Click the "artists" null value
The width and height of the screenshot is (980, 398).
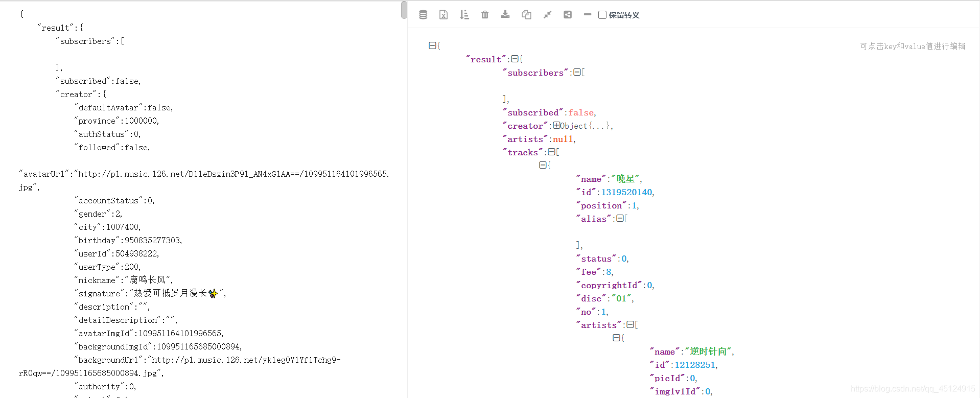[x=563, y=139]
